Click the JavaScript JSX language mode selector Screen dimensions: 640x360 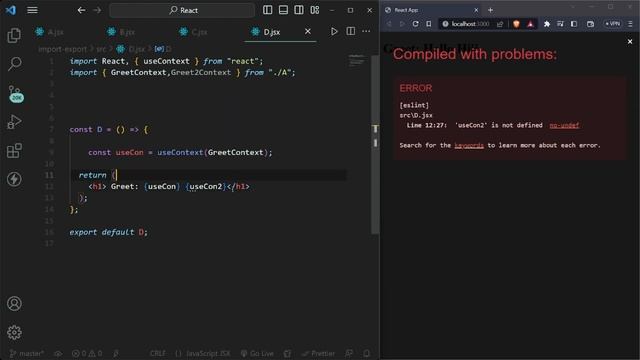pos(203,353)
